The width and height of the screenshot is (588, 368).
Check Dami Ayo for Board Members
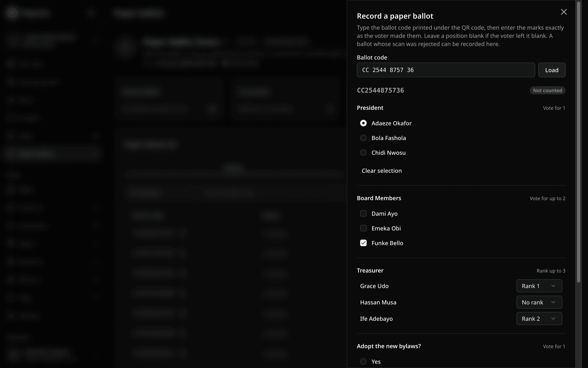(363, 213)
